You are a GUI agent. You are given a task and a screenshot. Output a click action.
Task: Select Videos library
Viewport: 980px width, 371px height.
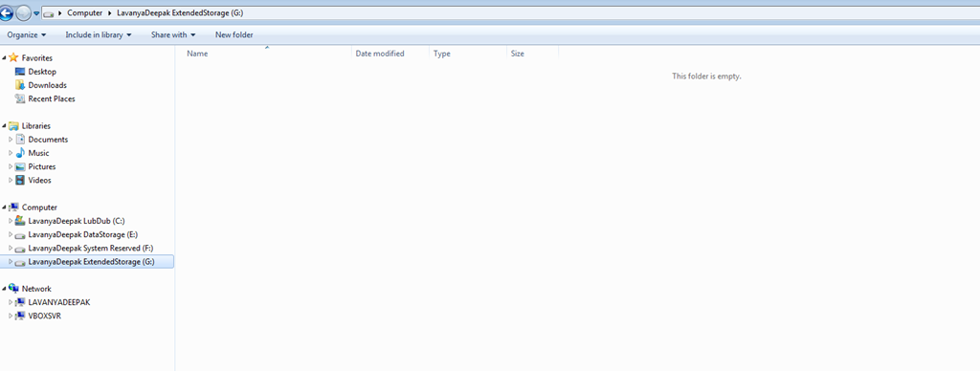click(x=40, y=181)
